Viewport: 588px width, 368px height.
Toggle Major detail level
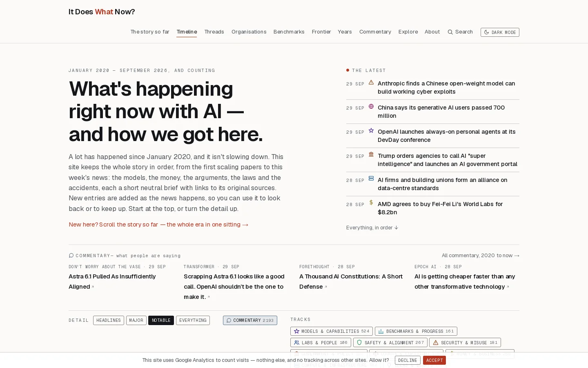(x=136, y=320)
